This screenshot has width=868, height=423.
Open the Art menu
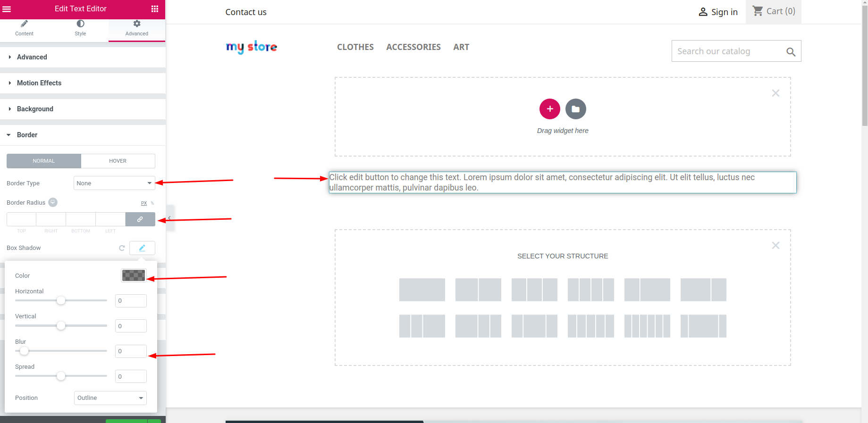pos(461,47)
